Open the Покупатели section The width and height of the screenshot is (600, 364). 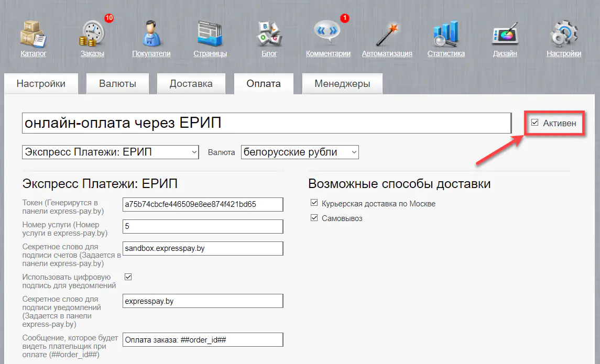[151, 32]
